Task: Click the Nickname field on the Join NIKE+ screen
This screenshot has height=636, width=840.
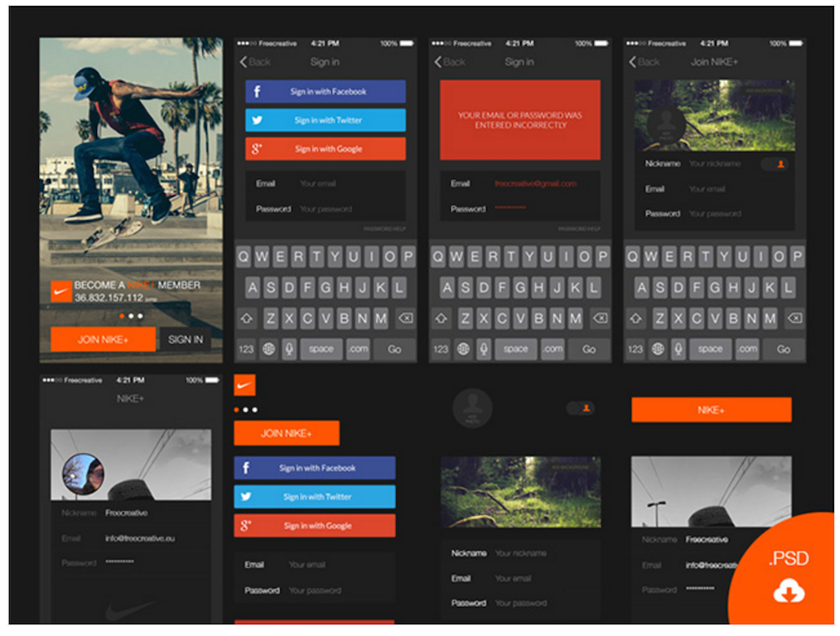Action: pos(715,164)
